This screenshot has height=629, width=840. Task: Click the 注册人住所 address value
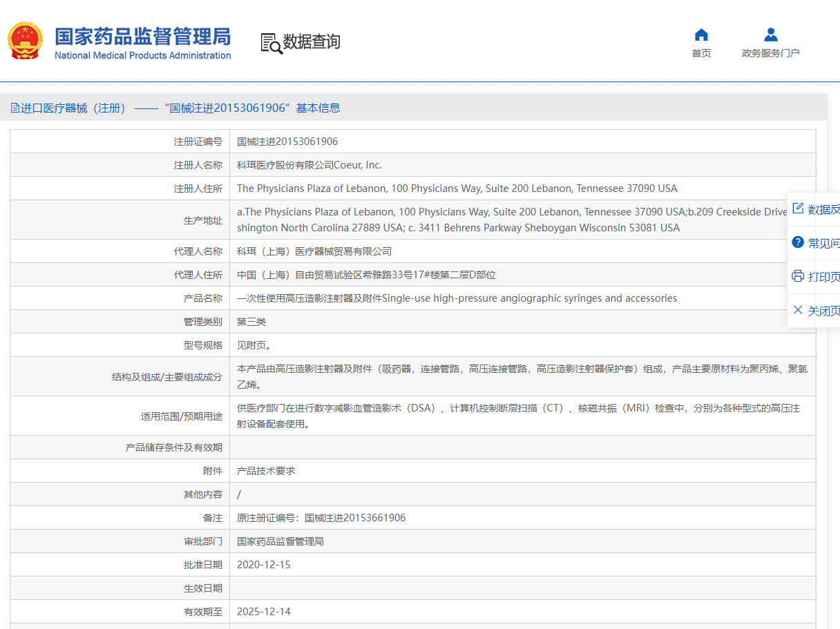[457, 188]
